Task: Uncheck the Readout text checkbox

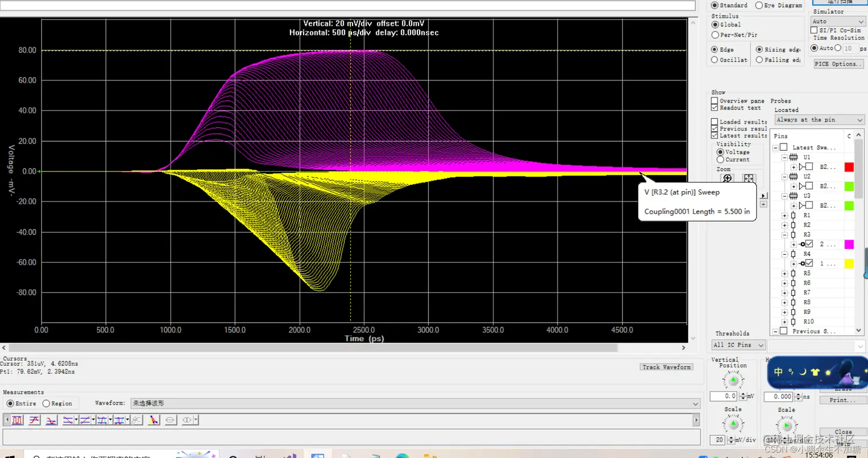Action: click(715, 108)
